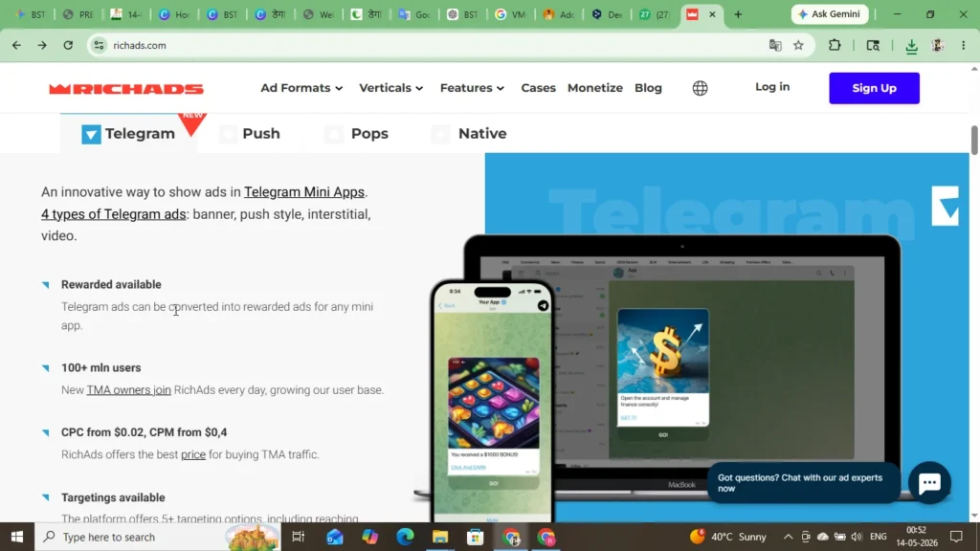Image resolution: width=980 pixels, height=551 pixels.
Task: Click the page vertical scrollbar thumb
Action: click(973, 140)
